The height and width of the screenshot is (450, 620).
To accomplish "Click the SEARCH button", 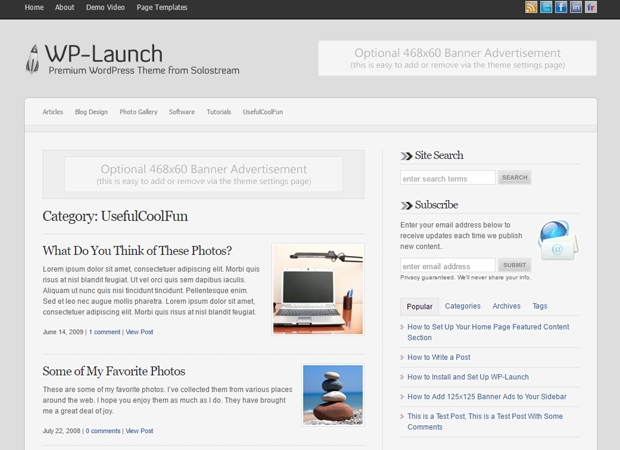I will click(x=514, y=178).
